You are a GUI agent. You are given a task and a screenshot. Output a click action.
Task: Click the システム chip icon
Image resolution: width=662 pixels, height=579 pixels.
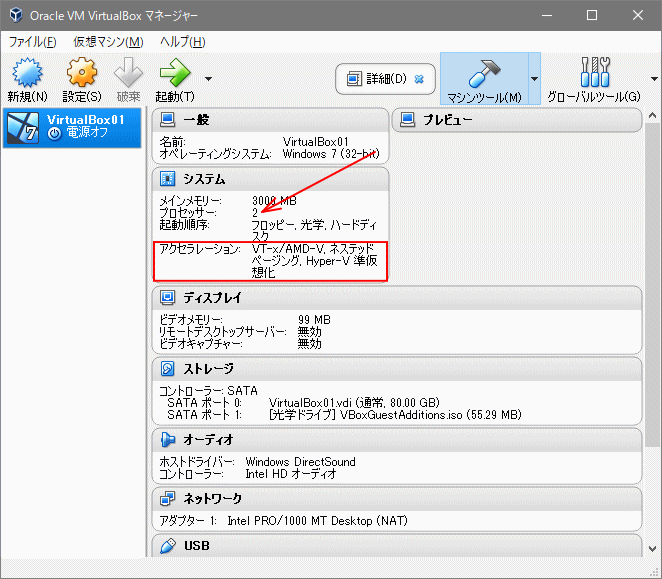click(168, 179)
